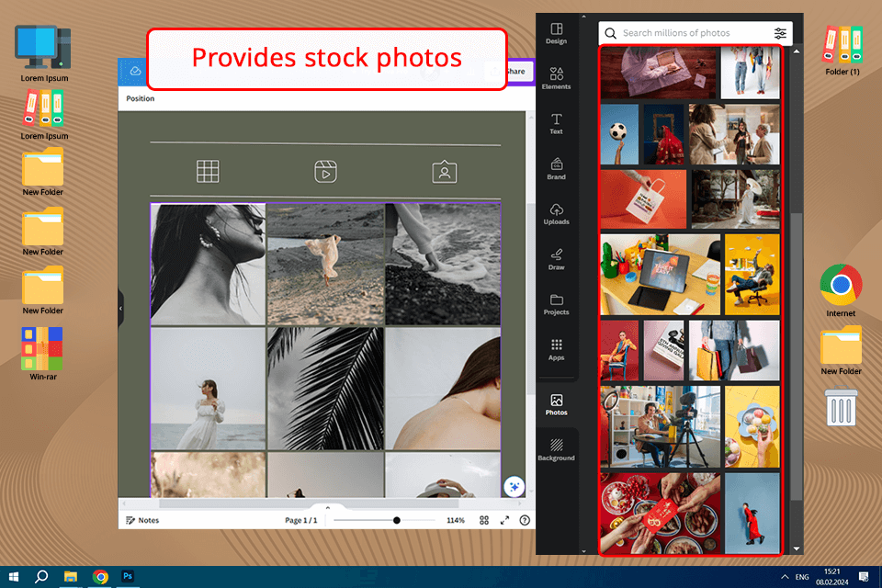The width and height of the screenshot is (882, 588).
Task: Open the Notes button
Action: (142, 521)
